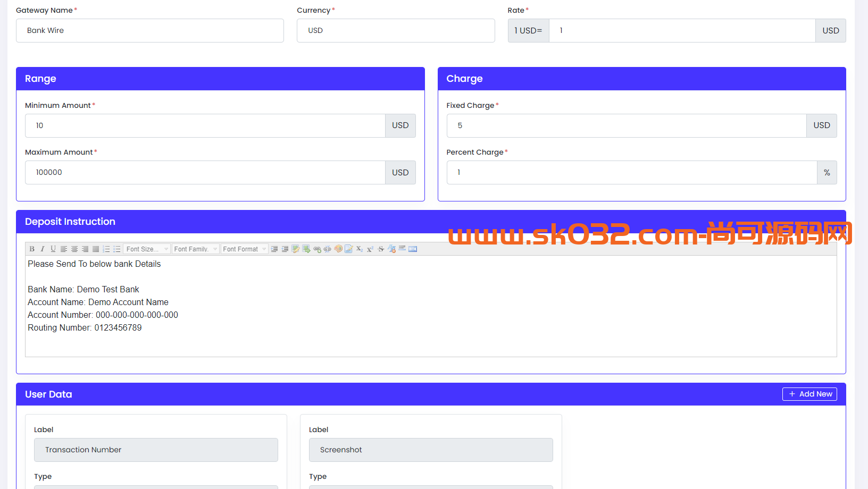This screenshot has width=868, height=489.
Task: Click into the Percent Charge field
Action: click(631, 172)
